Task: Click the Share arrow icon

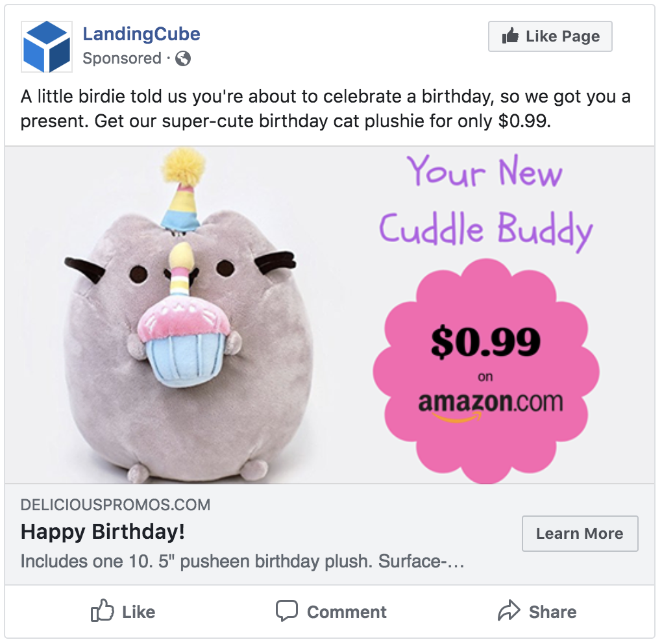Action: (509, 612)
